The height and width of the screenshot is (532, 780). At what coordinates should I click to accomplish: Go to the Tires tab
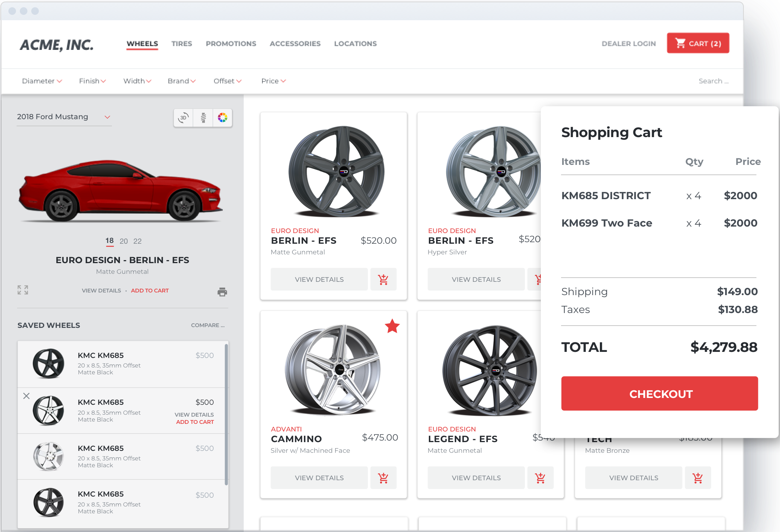pos(182,44)
